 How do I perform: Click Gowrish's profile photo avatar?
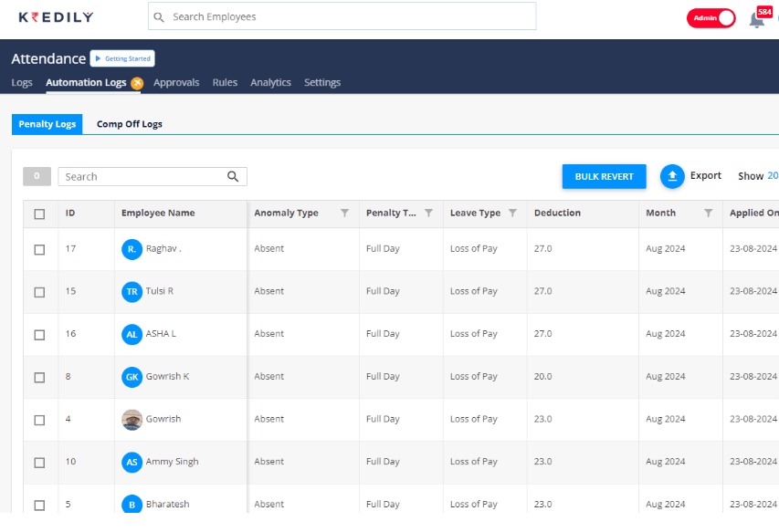click(x=132, y=420)
